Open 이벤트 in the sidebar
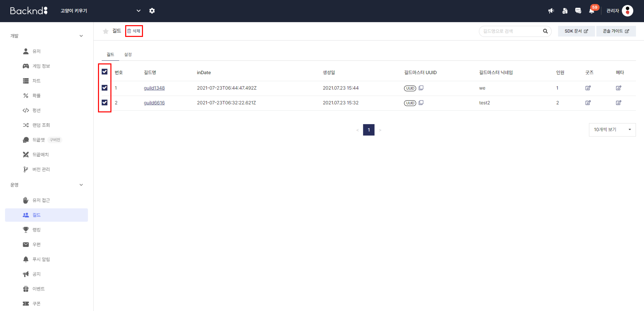644x311 pixels. [46, 289]
